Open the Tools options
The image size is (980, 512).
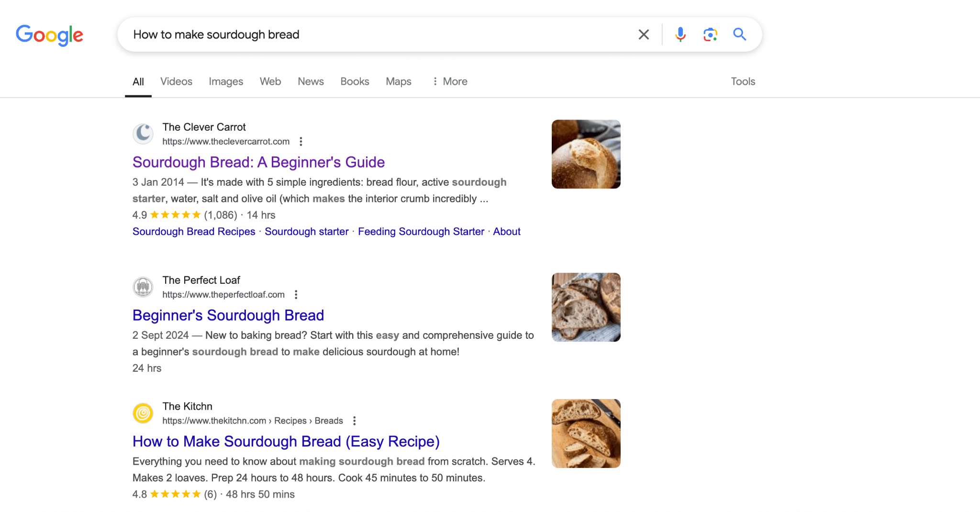click(742, 81)
